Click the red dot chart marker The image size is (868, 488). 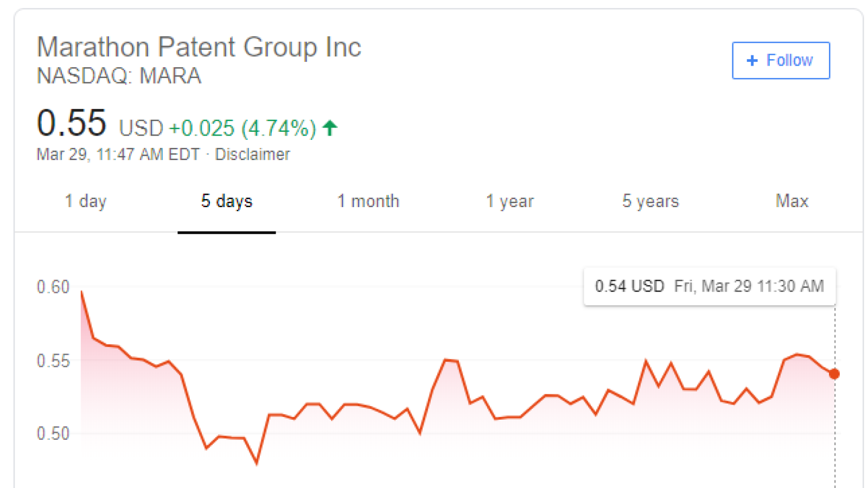[x=834, y=374]
